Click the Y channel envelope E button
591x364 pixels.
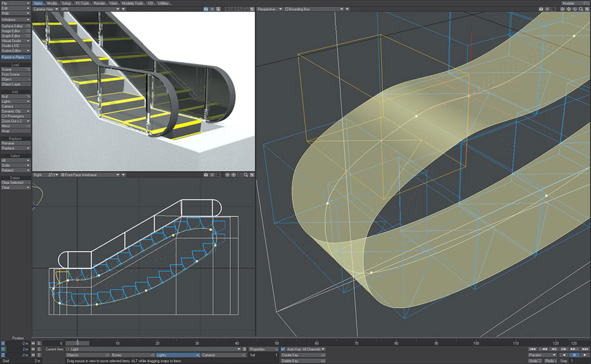click(x=39, y=349)
